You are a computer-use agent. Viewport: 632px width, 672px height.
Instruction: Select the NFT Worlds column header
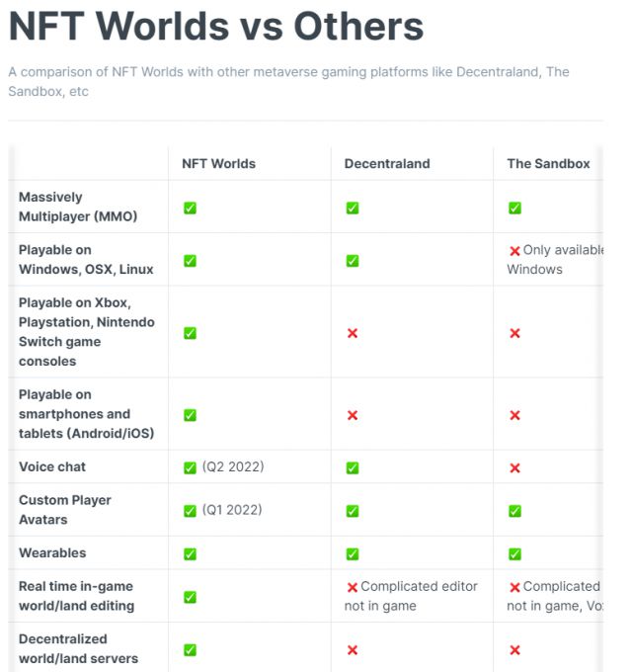point(218,164)
